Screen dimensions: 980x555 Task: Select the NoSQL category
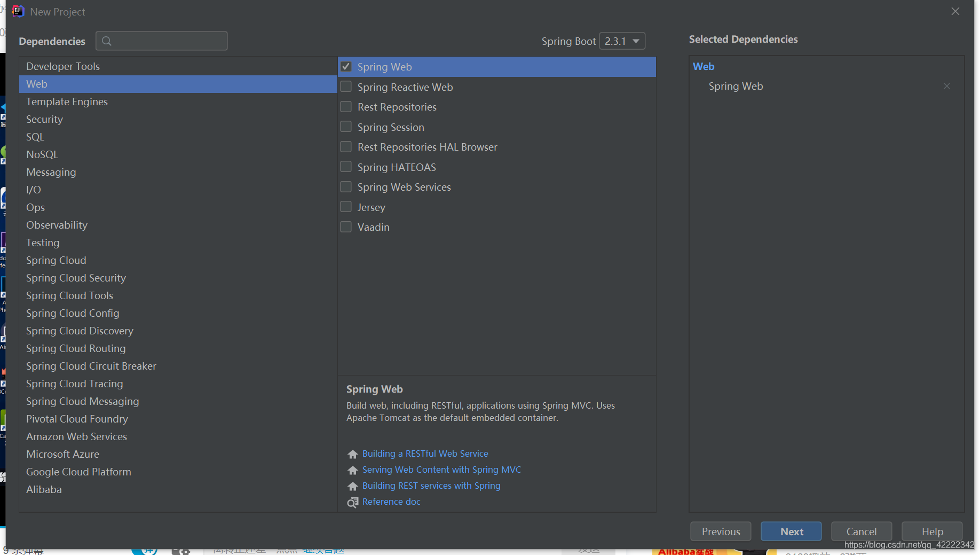[x=178, y=154]
